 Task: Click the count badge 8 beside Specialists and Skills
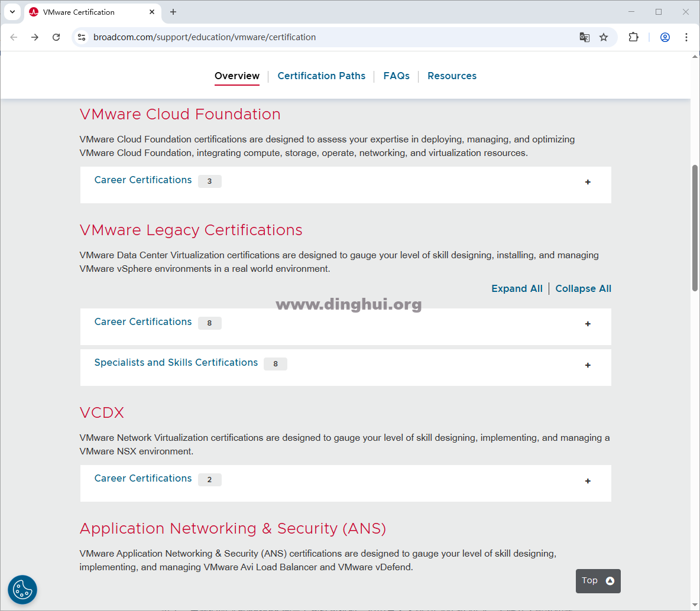click(x=276, y=364)
